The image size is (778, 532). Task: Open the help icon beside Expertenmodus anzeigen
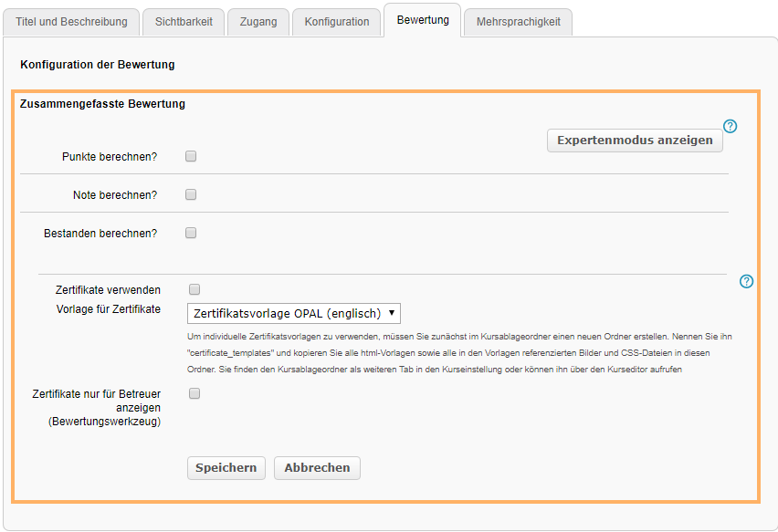click(730, 127)
